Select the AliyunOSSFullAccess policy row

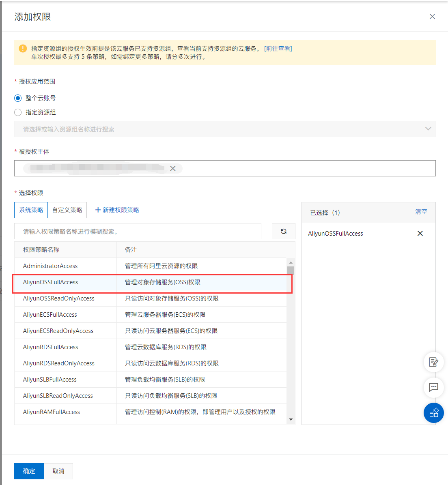151,282
